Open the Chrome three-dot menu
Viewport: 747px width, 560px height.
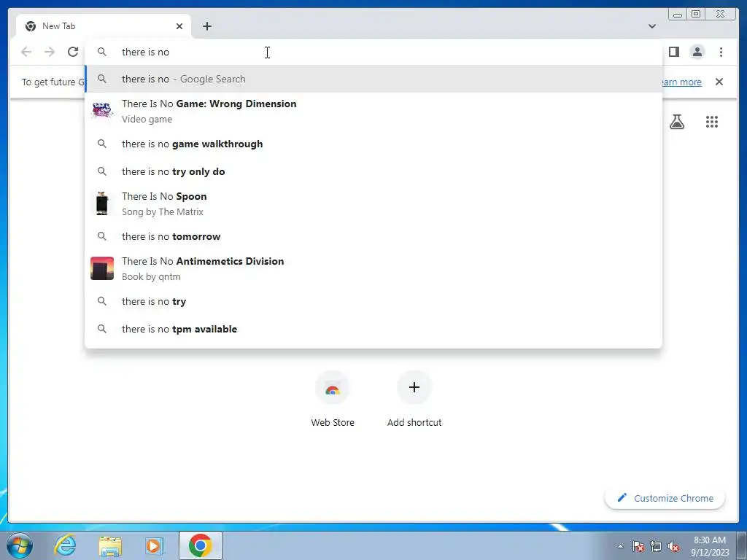(x=721, y=52)
